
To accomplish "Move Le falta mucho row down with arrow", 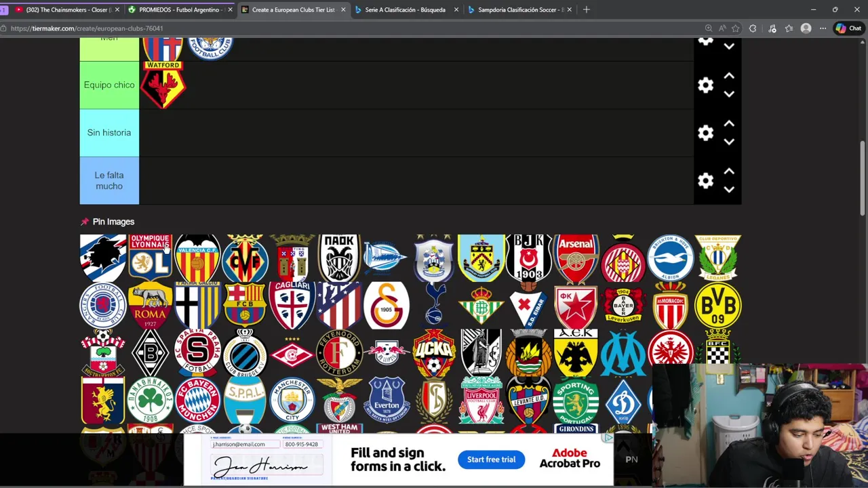I will (729, 190).
